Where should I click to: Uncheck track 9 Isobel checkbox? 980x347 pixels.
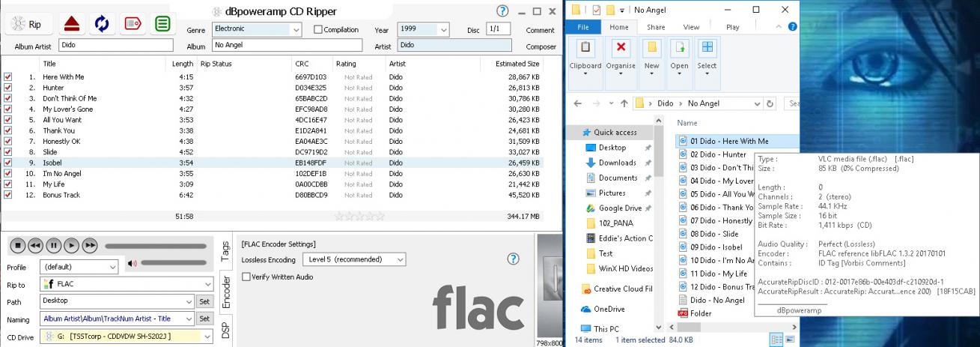coord(7,163)
